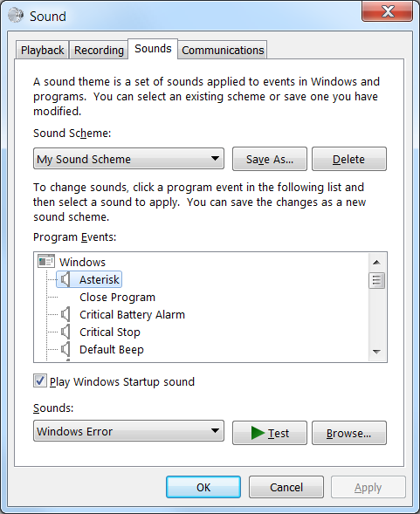Click the Program Events scrollbar thumb
The width and height of the screenshot is (420, 514).
(x=376, y=280)
